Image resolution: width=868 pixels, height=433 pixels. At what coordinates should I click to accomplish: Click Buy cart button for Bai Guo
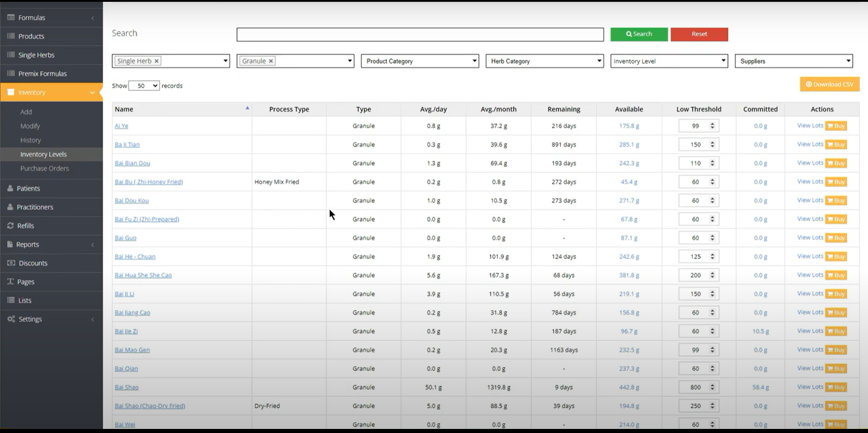836,238
